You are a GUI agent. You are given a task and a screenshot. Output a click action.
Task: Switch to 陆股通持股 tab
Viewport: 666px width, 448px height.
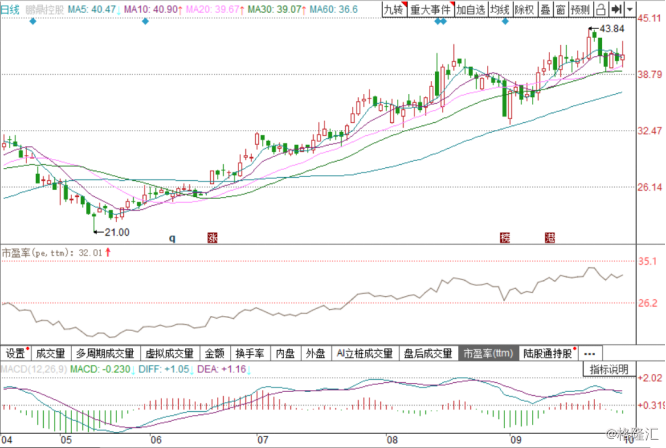tap(548, 353)
